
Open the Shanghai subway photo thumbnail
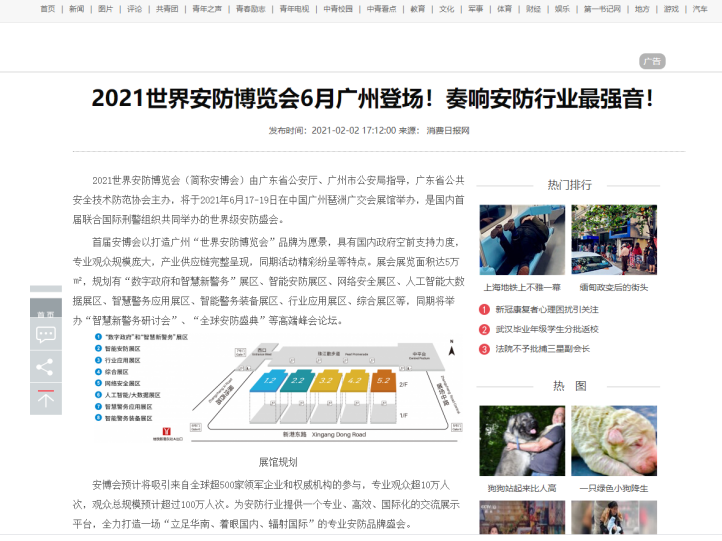pos(522,240)
